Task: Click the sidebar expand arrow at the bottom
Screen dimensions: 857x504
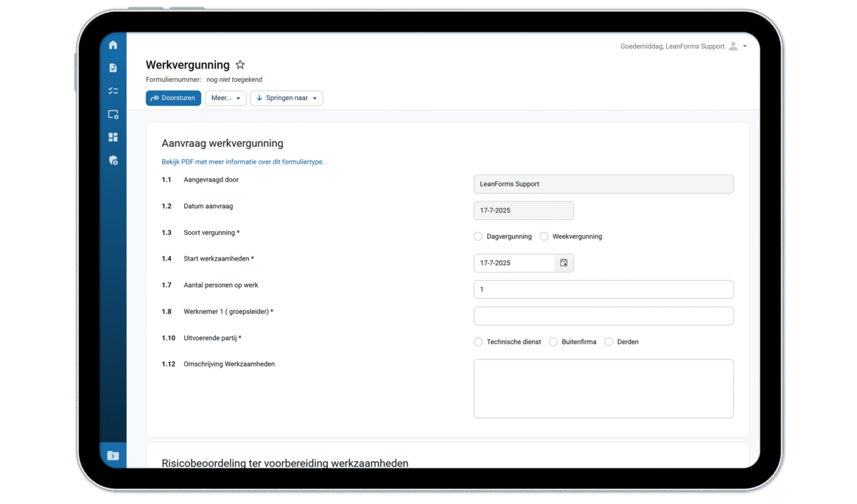Action: pos(113,454)
